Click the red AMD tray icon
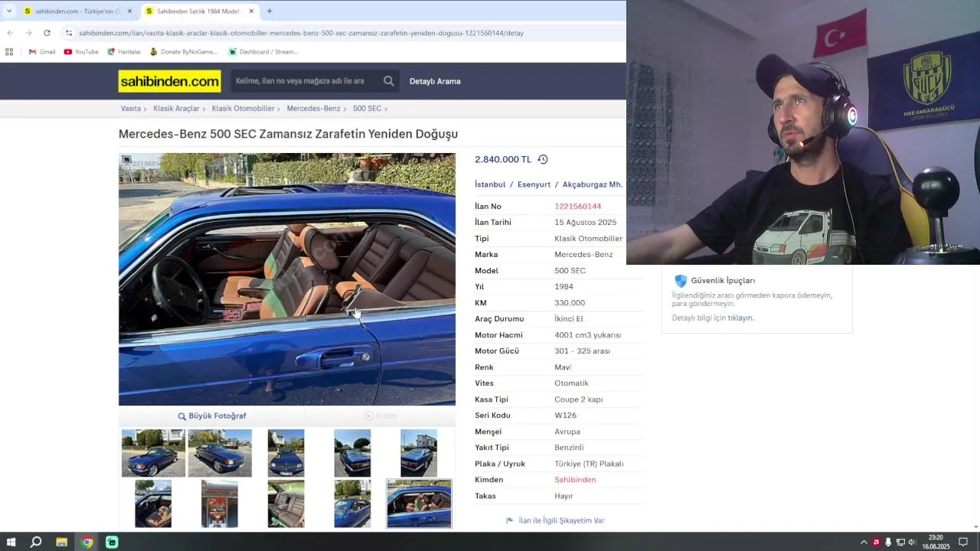Image resolution: width=980 pixels, height=551 pixels. 876,543
